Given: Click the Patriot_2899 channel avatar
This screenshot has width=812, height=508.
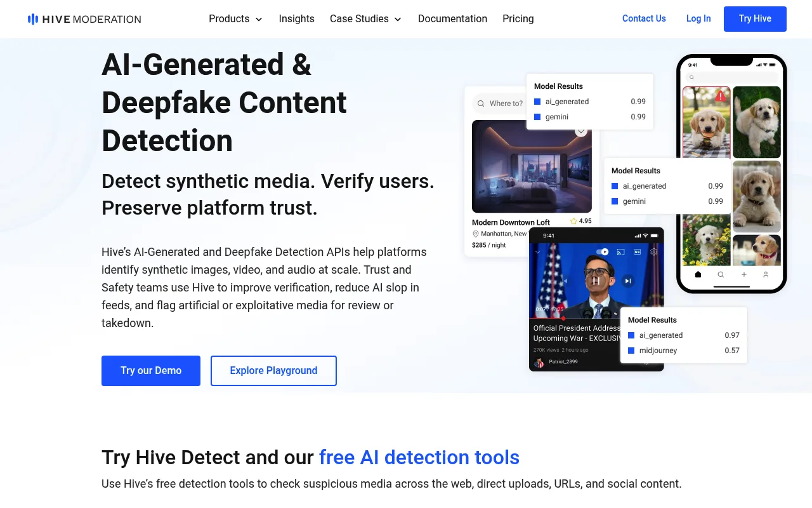Looking at the screenshot, I should point(539,363).
